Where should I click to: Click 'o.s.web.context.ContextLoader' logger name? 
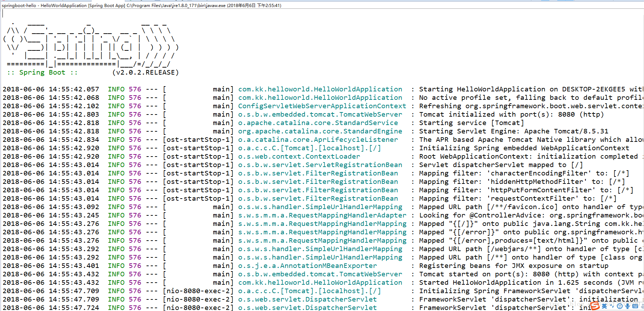tap(299, 157)
